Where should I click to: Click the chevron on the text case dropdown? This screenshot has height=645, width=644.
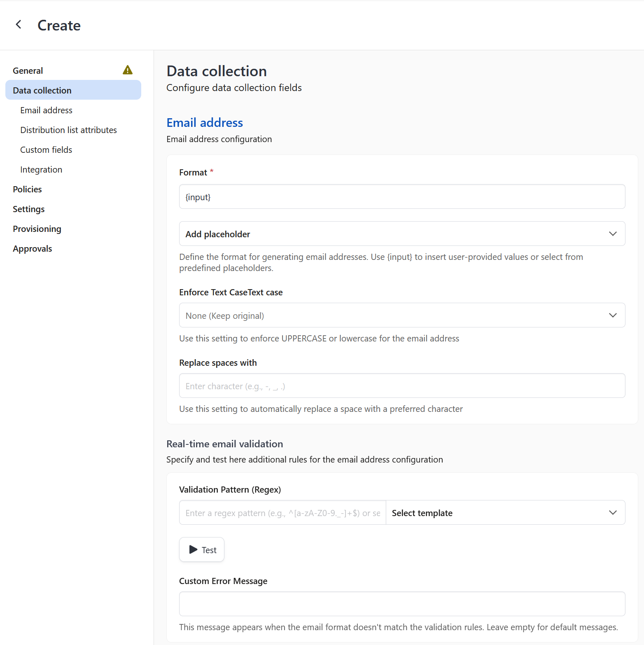(x=612, y=315)
